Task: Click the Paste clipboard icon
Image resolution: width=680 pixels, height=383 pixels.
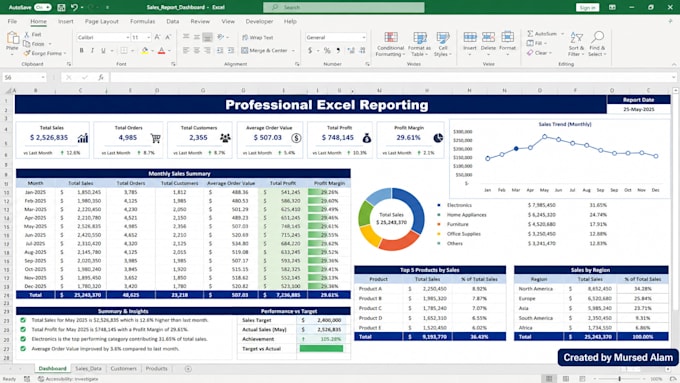Action: click(12, 39)
